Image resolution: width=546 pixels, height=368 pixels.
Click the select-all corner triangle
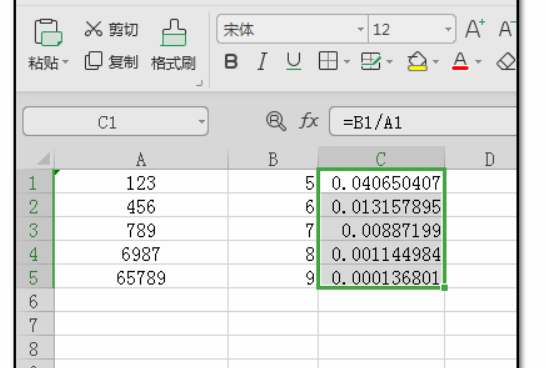[44, 158]
